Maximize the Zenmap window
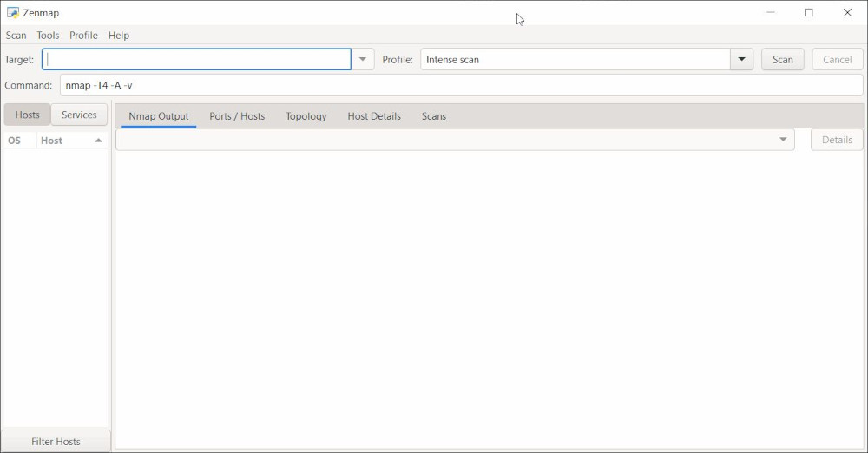The width and height of the screenshot is (868, 453). click(809, 13)
